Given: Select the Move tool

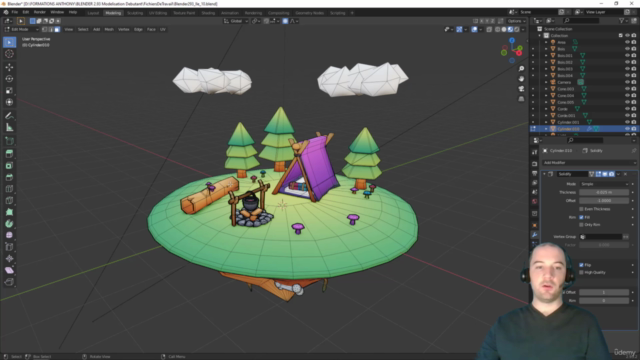Looking at the screenshot, I should pos(9,67).
